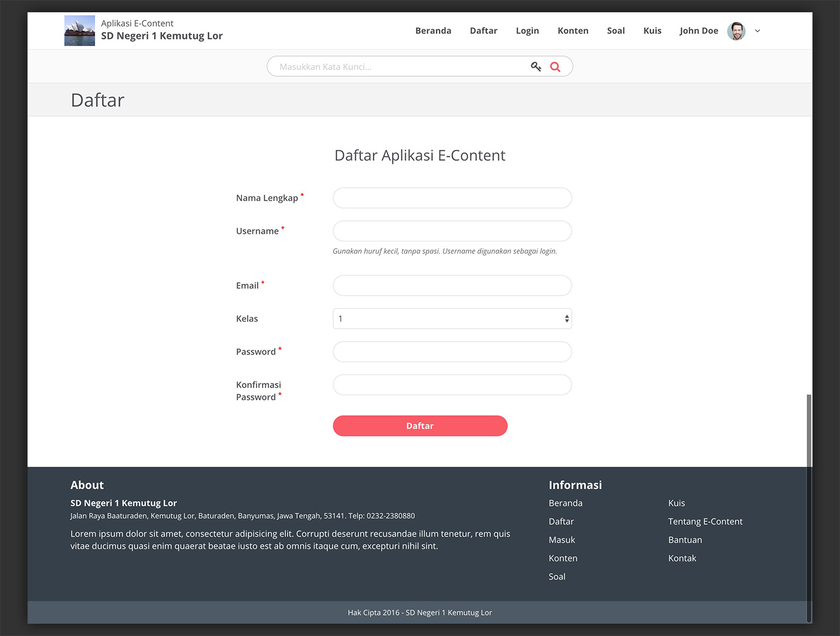Open Soal in top navigation
The width and height of the screenshot is (840, 636).
tap(616, 31)
